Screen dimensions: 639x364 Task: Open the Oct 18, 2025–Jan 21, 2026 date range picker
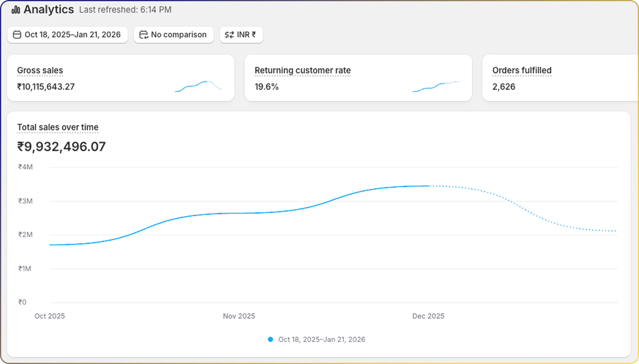pos(67,35)
